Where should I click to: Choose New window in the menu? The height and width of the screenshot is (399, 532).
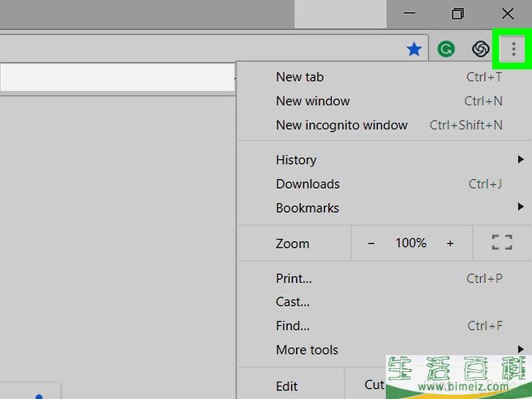click(313, 101)
